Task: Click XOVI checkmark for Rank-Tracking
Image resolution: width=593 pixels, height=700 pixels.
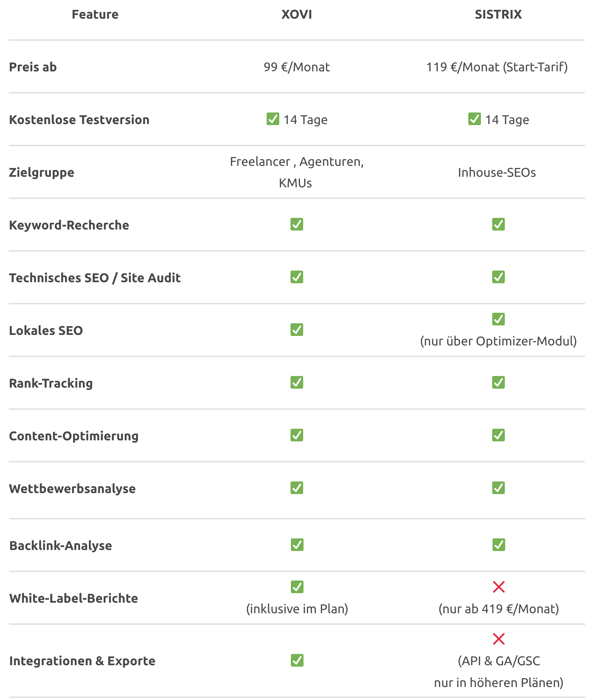Action: [x=296, y=382]
